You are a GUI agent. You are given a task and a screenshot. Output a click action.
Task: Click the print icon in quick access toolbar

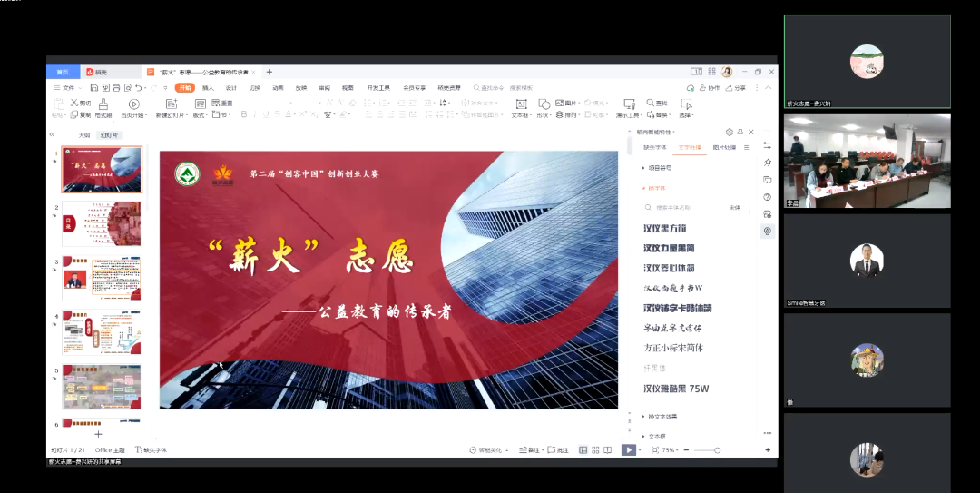[116, 88]
